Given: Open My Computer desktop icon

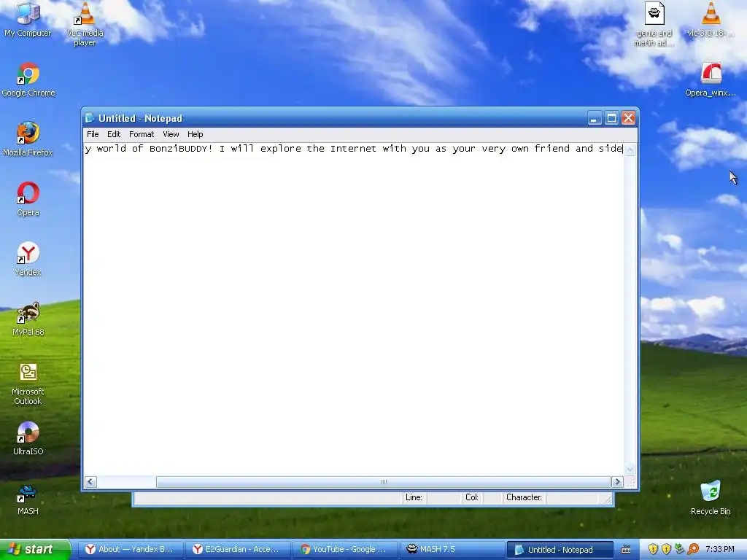Looking at the screenshot, I should pyautogui.click(x=28, y=19).
